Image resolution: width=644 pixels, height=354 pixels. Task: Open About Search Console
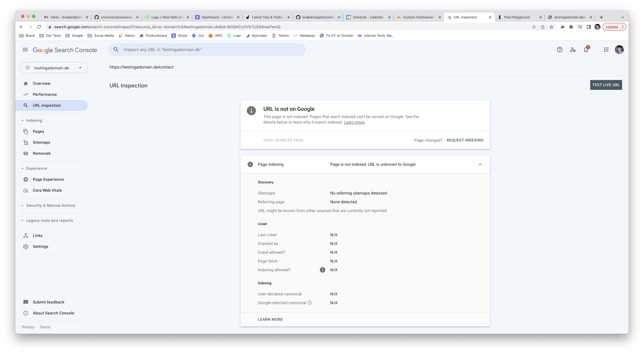pyautogui.click(x=51, y=313)
